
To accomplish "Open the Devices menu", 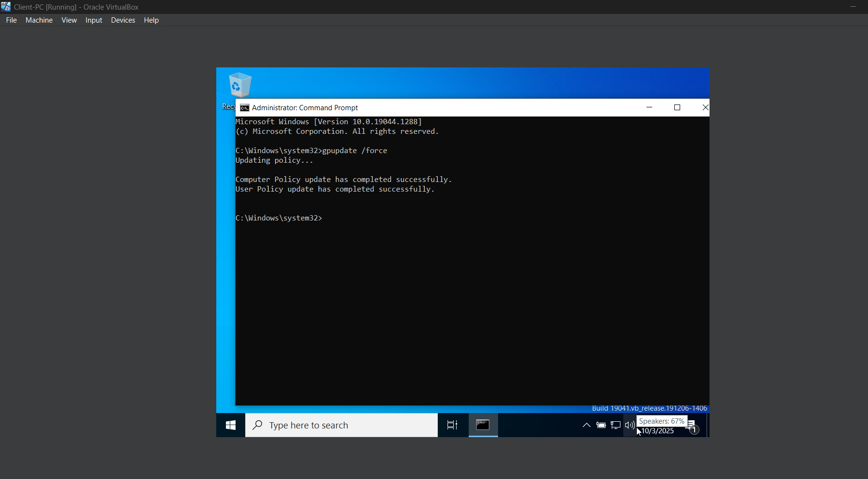I will (123, 20).
